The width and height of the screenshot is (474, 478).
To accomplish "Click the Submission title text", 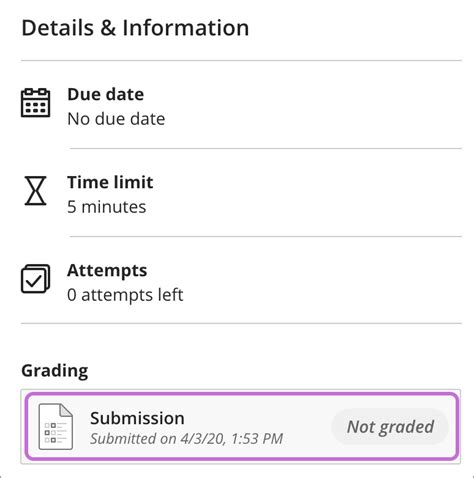I will point(137,418).
